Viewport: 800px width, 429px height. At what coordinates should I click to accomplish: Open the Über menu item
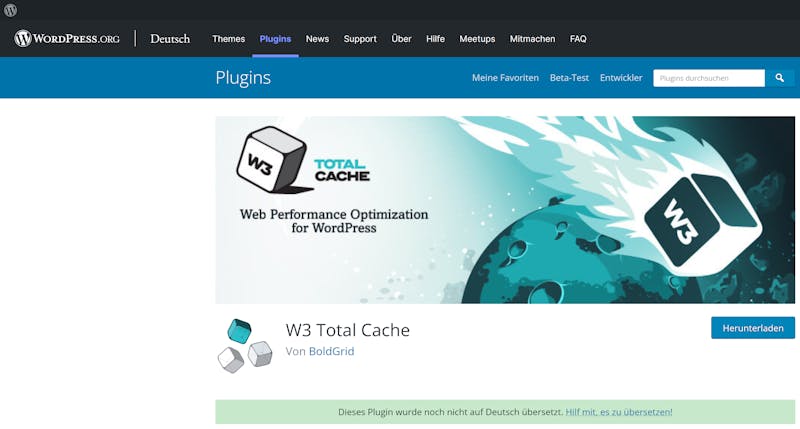click(402, 39)
